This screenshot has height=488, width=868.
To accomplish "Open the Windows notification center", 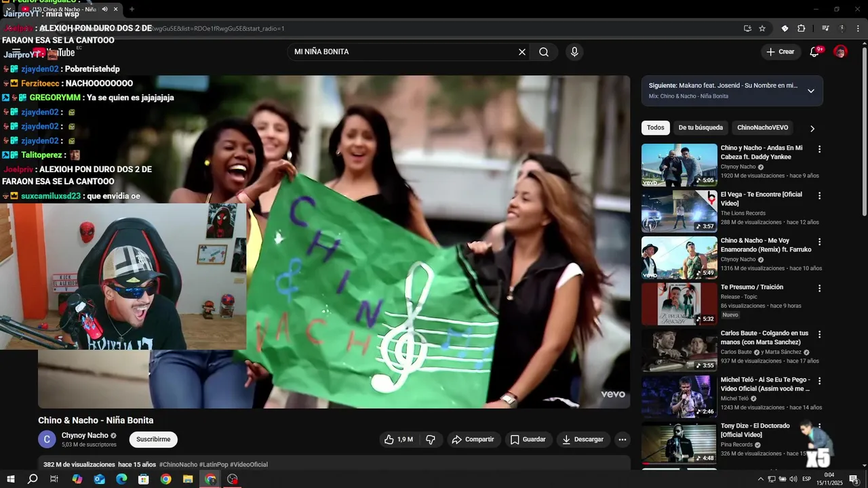I will click(854, 479).
